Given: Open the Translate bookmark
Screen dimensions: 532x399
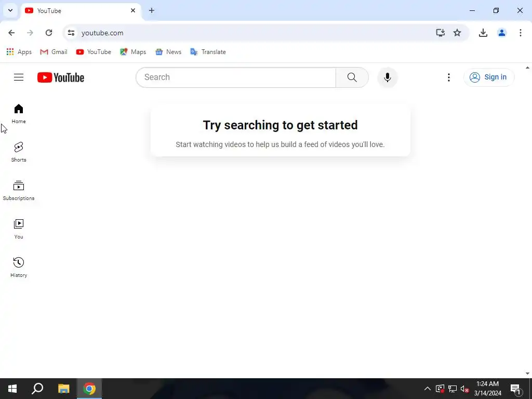Looking at the screenshot, I should pos(208,52).
